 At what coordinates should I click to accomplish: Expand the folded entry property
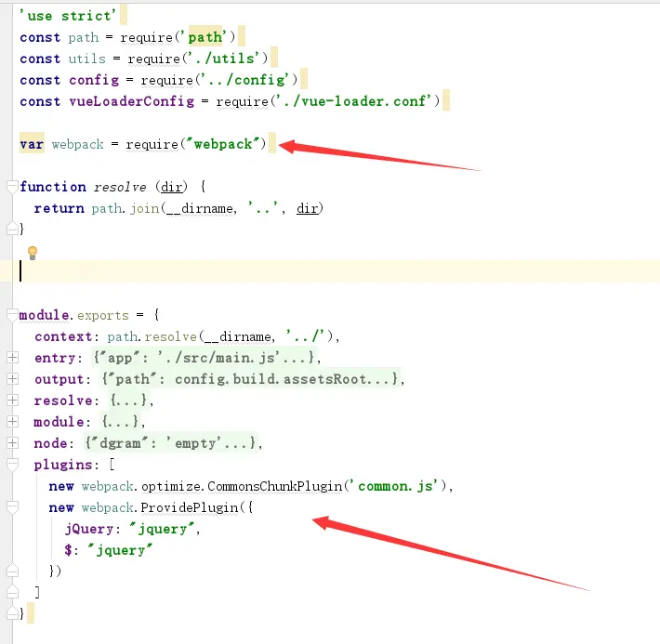pyautogui.click(x=13, y=358)
